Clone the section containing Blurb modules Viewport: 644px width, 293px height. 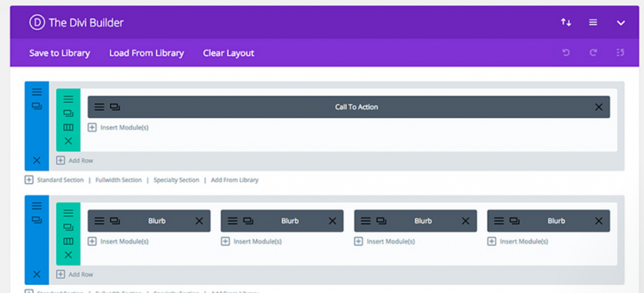(37, 220)
